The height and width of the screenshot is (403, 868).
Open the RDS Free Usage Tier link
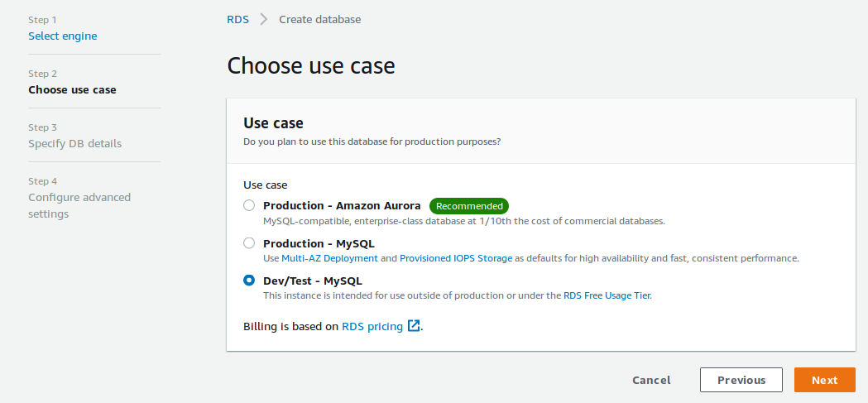coord(607,295)
